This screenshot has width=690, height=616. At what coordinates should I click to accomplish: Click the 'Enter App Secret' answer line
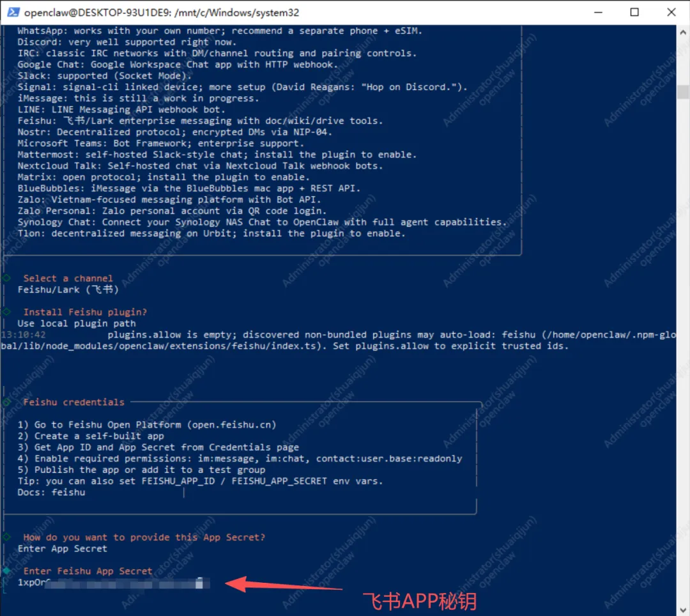tap(62, 549)
